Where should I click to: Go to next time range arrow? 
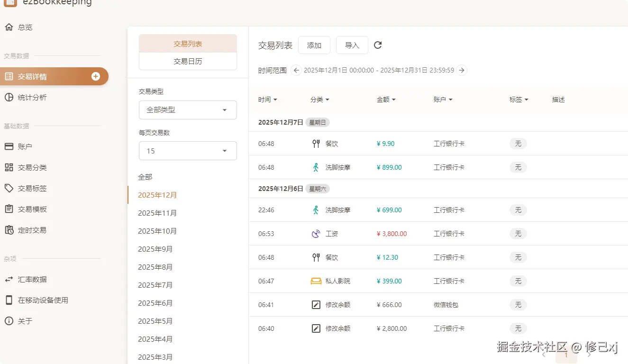pyautogui.click(x=462, y=70)
